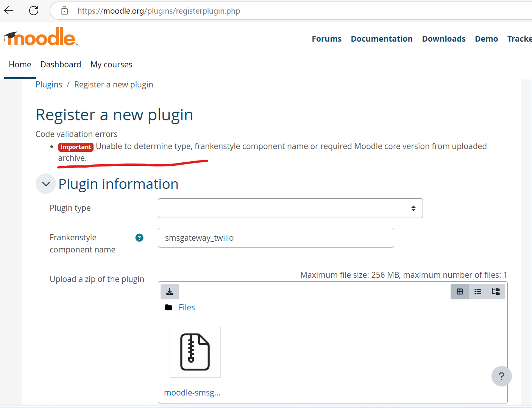
Task: Collapse the Plugin information section
Action: (46, 184)
